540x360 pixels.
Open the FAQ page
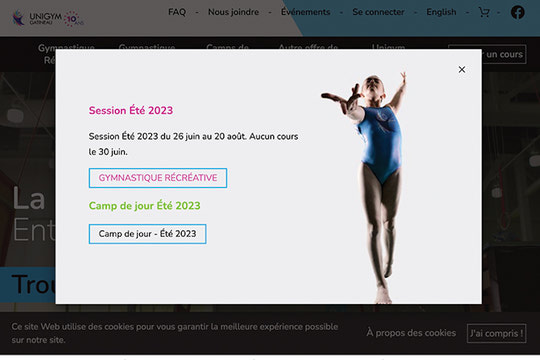tap(177, 12)
